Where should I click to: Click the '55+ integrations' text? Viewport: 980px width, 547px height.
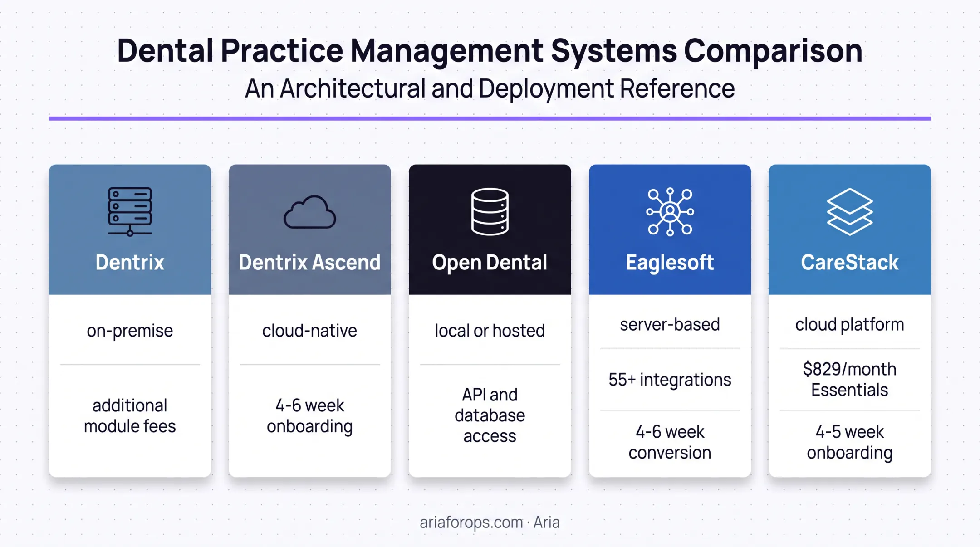(670, 380)
